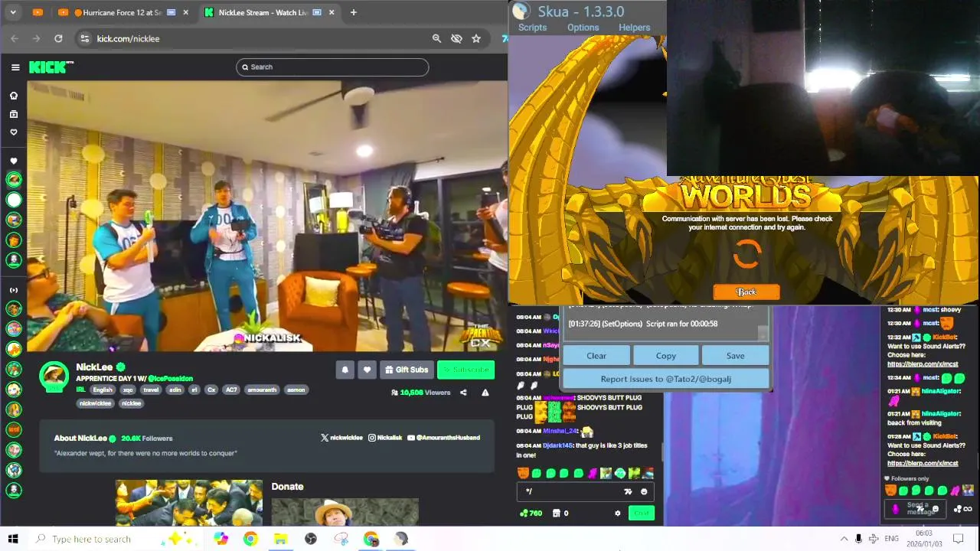Click the chat message input box

pyautogui.click(x=586, y=492)
